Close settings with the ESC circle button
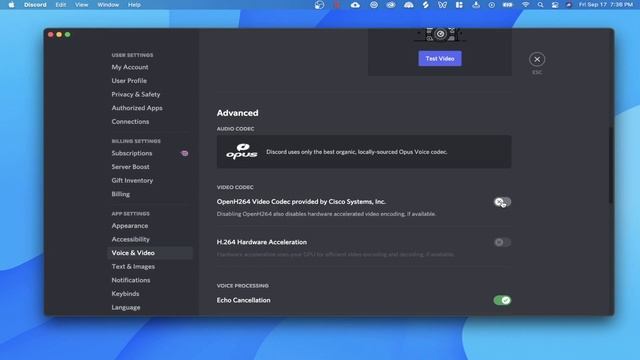The width and height of the screenshot is (640, 360). (x=537, y=59)
